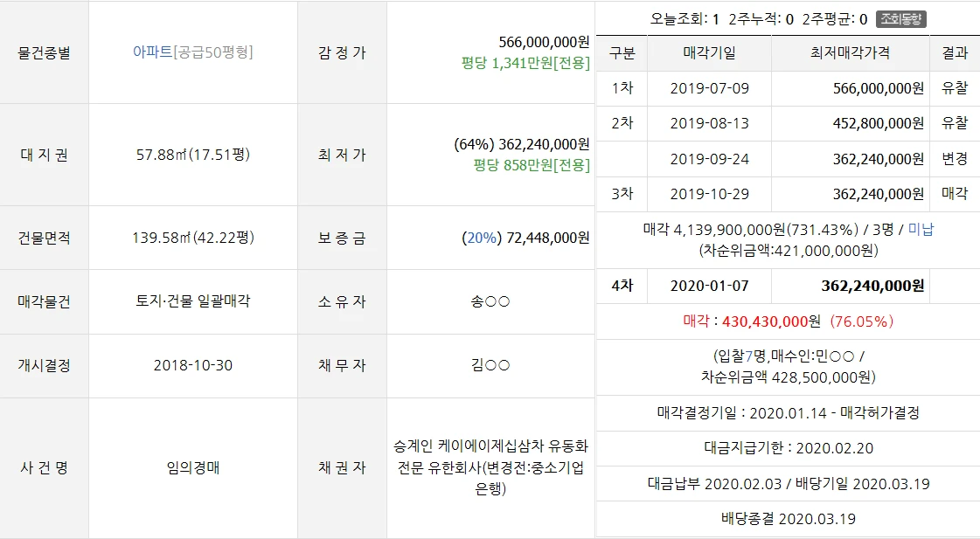This screenshot has width=980, height=539.
Task: Click the 개시결정 date 2018-10-30
Action: click(x=193, y=365)
